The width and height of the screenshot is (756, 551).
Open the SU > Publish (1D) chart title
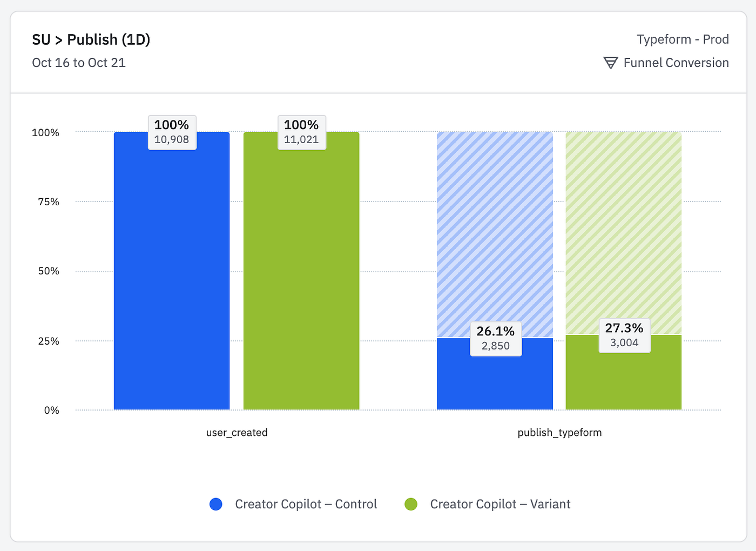coord(91,39)
